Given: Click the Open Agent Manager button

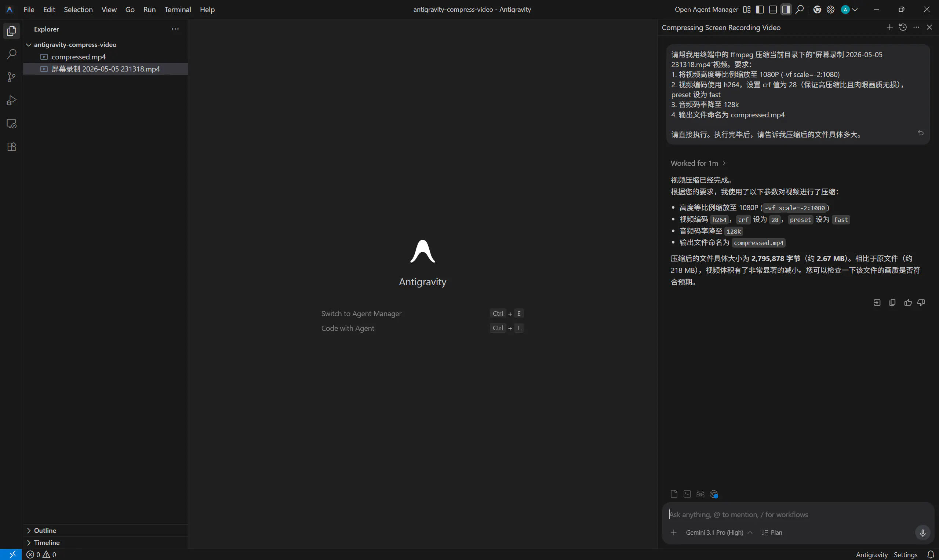Looking at the screenshot, I should (706, 10).
